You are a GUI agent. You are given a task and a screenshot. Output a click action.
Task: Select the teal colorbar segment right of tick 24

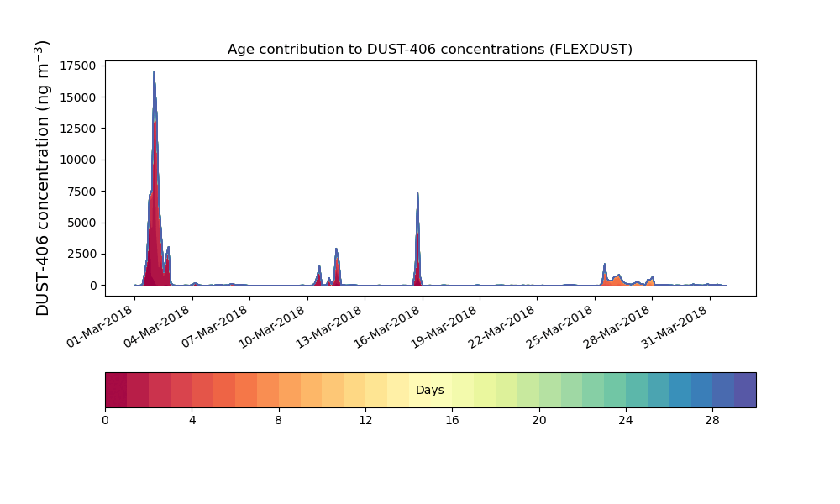click(x=637, y=390)
